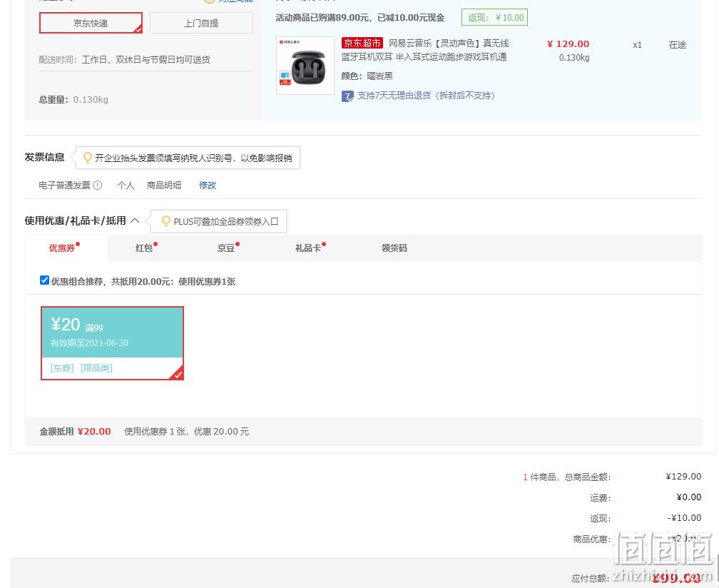
Task: Click the 在途 stock status text
Action: click(x=678, y=45)
